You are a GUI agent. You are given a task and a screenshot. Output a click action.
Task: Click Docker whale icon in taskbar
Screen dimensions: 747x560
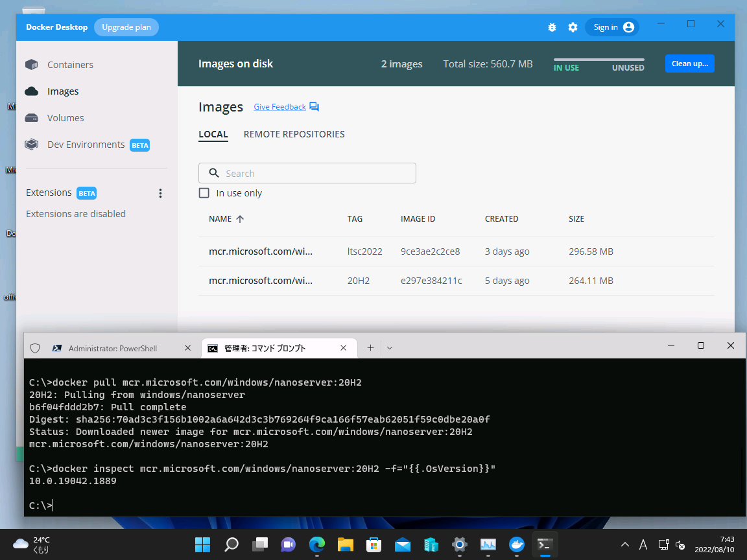point(517,544)
